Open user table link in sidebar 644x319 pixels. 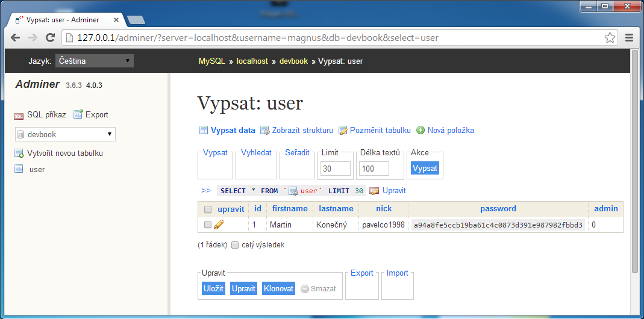[x=37, y=169]
